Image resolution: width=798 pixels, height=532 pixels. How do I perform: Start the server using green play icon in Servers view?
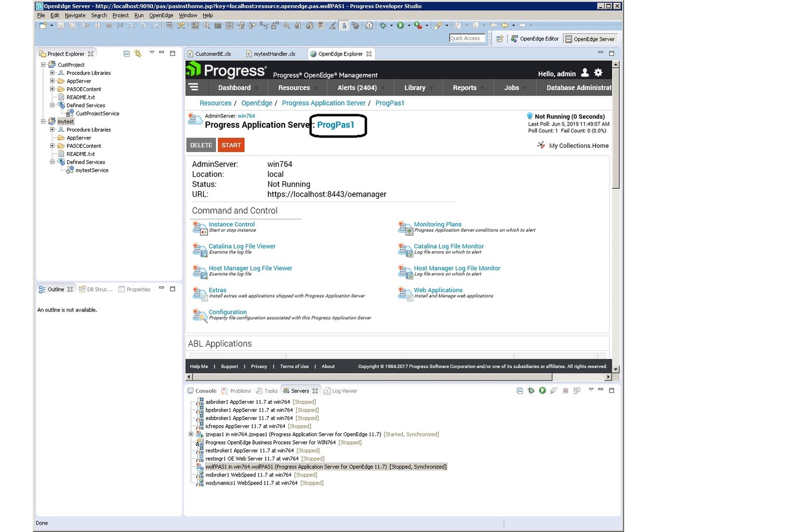pos(542,391)
